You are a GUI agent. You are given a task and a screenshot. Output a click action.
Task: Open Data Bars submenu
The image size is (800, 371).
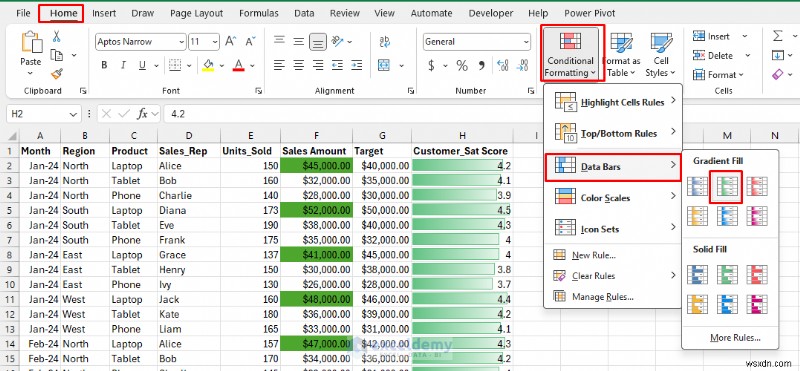point(613,167)
